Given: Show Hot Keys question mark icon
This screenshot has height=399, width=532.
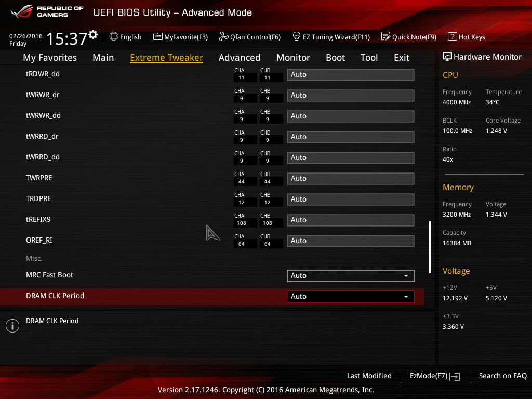Looking at the screenshot, I should (453, 36).
